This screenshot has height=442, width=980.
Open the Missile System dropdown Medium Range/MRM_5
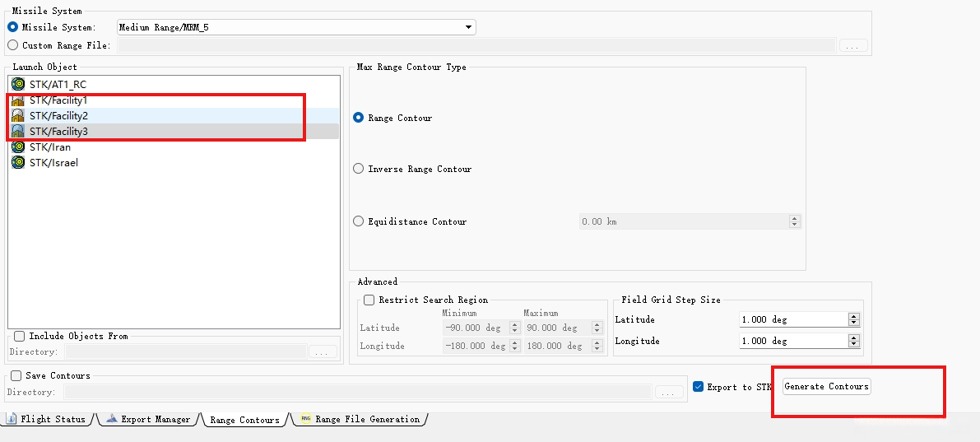[x=296, y=27]
